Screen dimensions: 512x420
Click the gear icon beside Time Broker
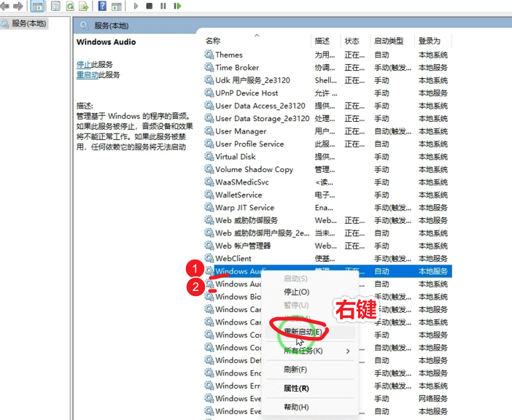pos(209,67)
